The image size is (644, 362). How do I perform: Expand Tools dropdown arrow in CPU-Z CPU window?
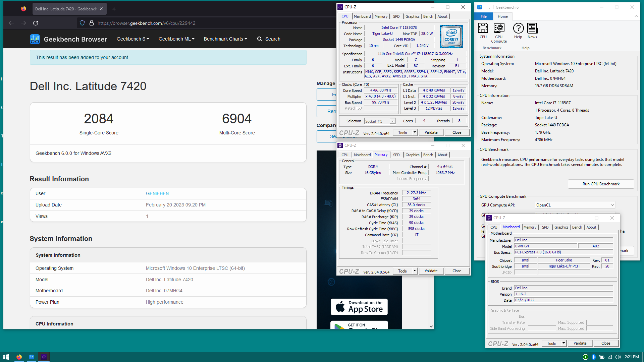(415, 132)
